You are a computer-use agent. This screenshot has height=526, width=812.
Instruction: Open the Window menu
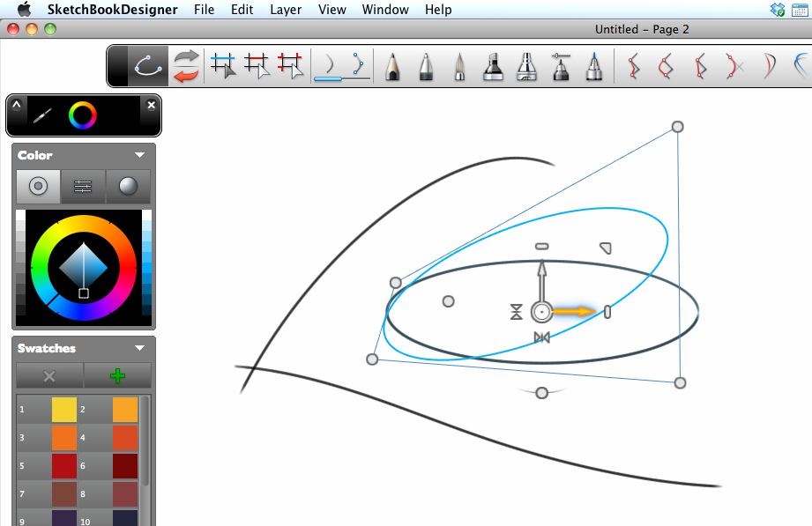tap(385, 10)
